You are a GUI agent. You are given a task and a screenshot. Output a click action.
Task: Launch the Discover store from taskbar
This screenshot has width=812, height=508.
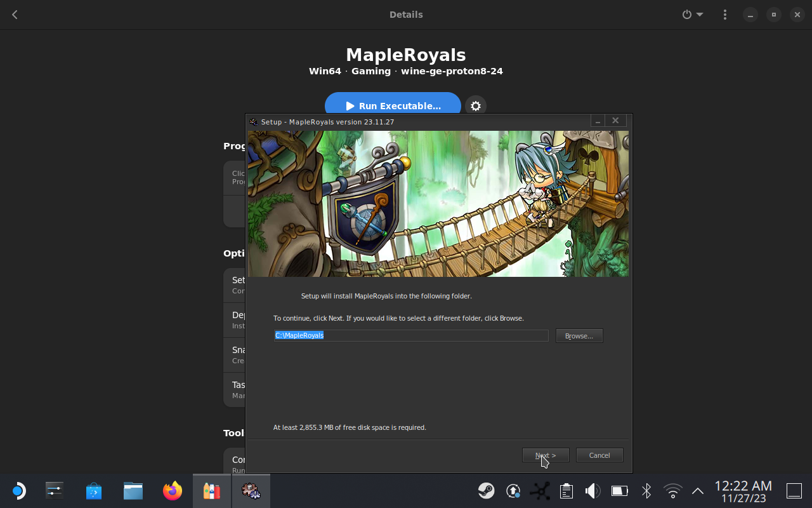[x=94, y=491]
